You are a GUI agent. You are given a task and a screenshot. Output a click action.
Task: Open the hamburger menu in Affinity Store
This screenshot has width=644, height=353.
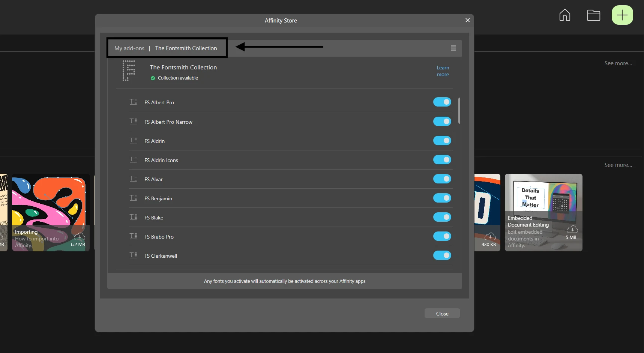(453, 48)
